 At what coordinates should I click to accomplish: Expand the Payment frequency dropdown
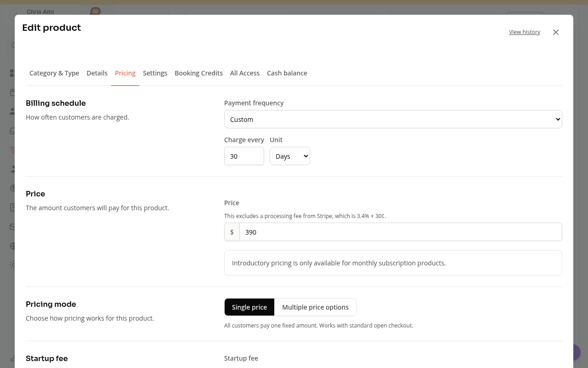pos(393,119)
